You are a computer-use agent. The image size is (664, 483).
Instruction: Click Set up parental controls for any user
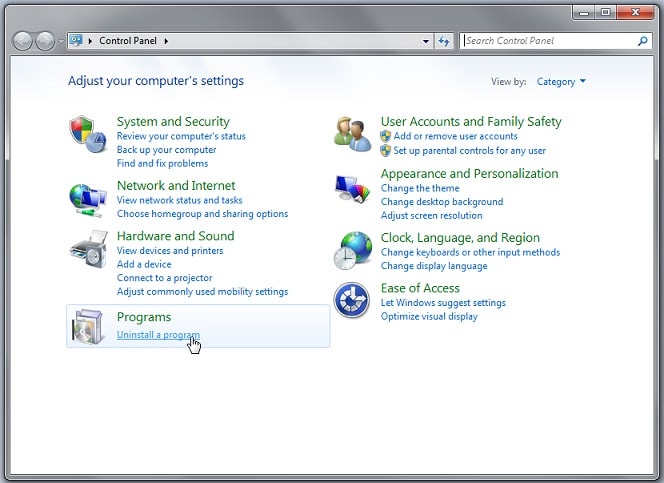pos(470,151)
